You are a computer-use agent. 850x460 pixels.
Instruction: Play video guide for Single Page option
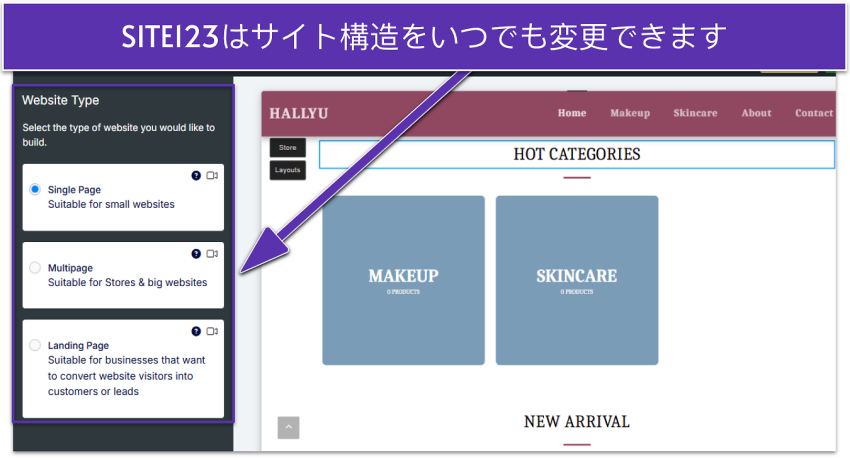pos(212,176)
